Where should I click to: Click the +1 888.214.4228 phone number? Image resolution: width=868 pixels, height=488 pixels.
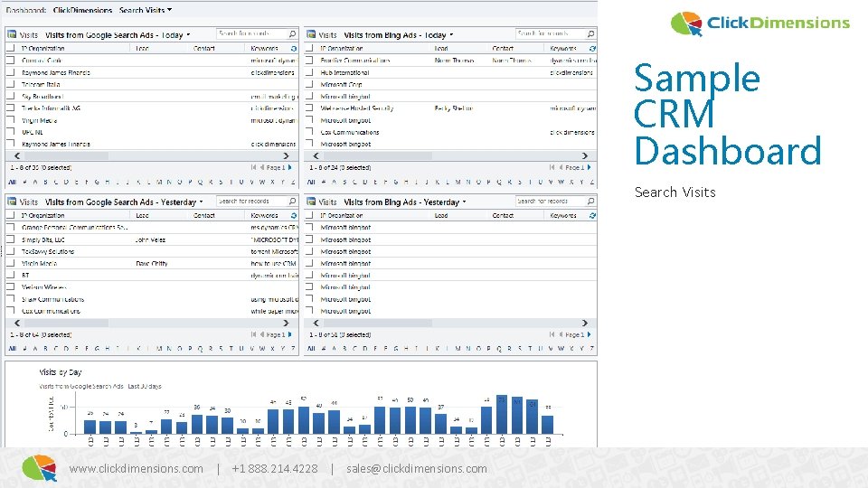[x=275, y=469]
